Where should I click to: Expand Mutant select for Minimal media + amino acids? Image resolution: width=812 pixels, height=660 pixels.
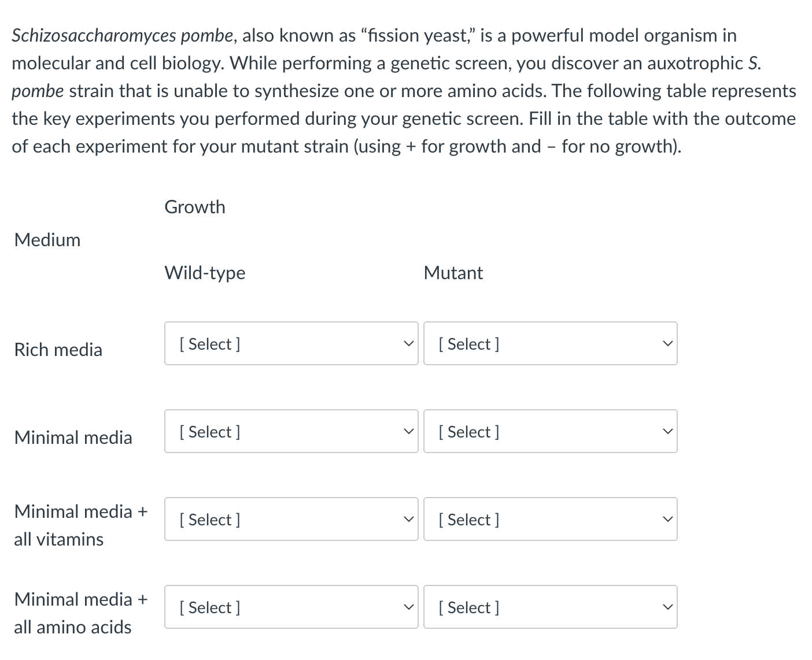[550, 607]
